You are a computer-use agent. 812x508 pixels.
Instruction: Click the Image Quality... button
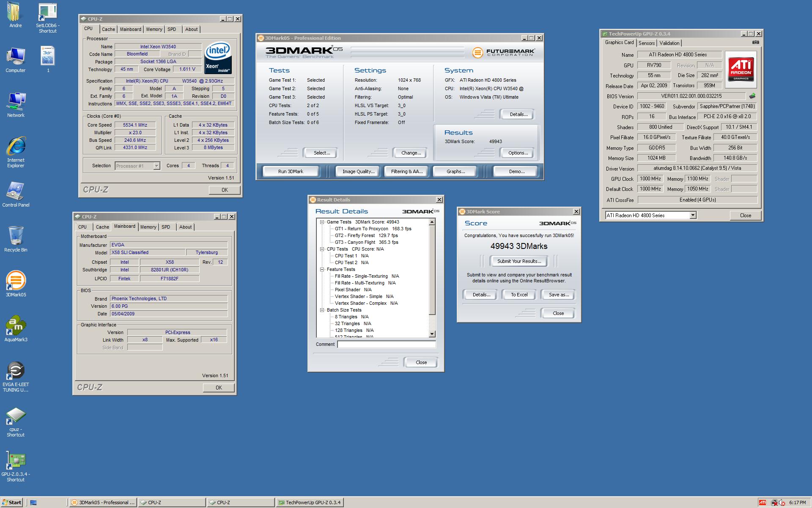click(358, 171)
